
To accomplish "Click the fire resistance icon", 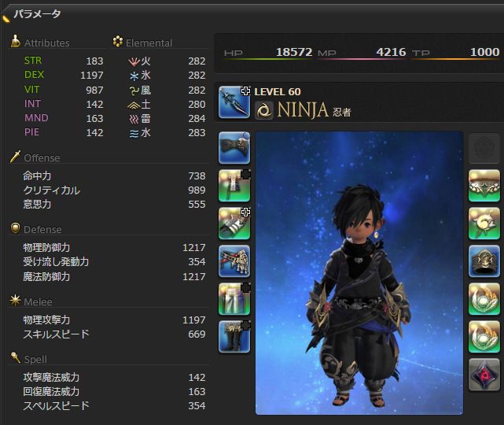I will point(134,61).
